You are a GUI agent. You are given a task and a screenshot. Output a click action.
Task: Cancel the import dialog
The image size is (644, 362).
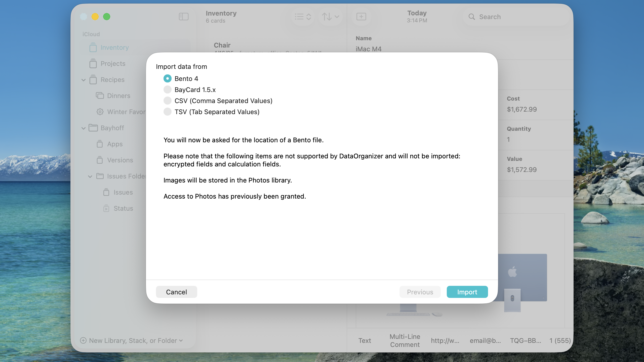[x=176, y=292]
